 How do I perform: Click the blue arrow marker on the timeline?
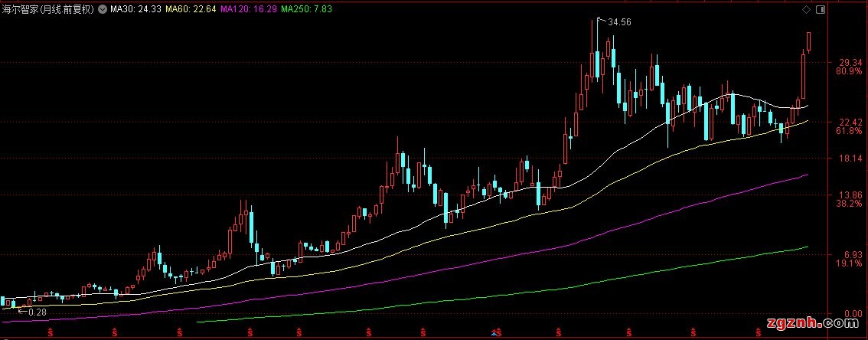coord(495,333)
